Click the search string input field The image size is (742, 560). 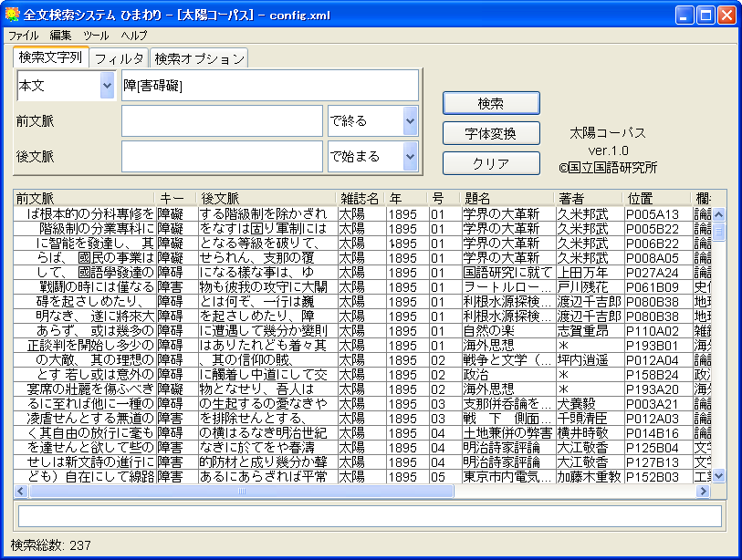[269, 86]
